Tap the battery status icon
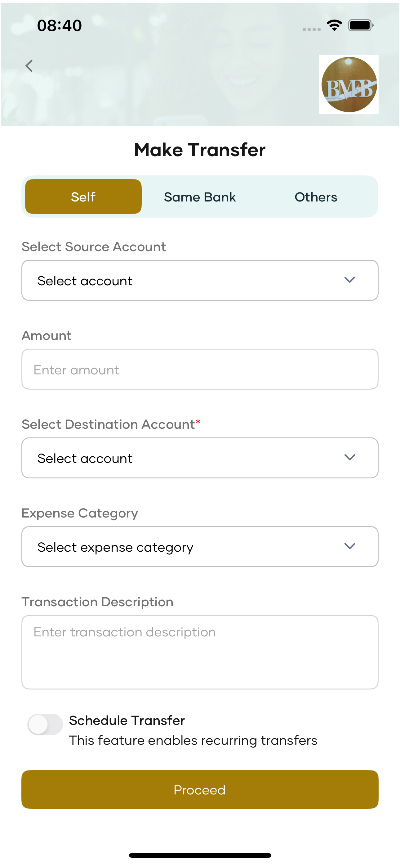This screenshot has height=868, width=400. pyautogui.click(x=361, y=25)
